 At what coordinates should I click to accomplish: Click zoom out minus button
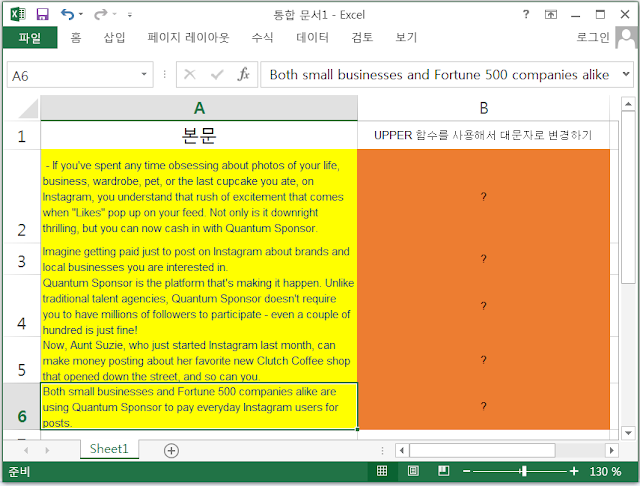pyautogui.click(x=467, y=471)
